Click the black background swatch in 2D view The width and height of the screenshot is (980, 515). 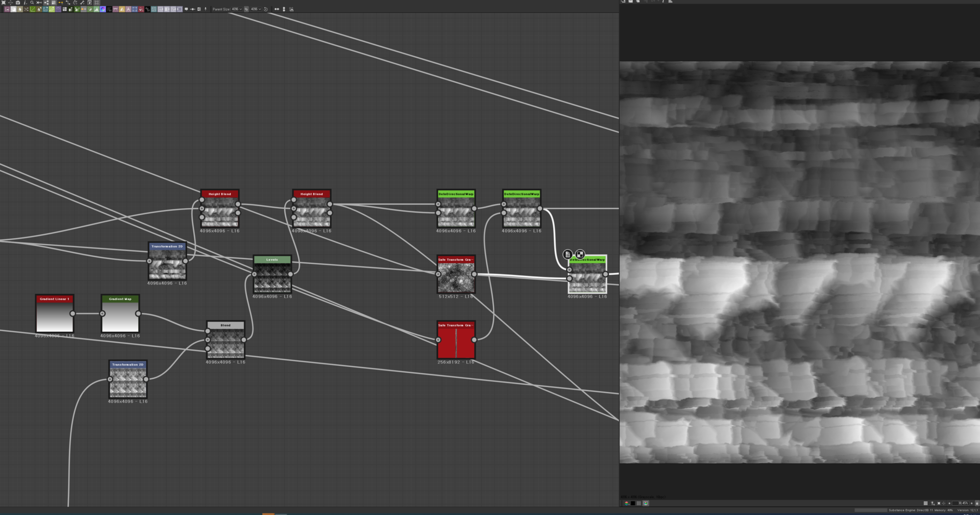pyautogui.click(x=633, y=503)
